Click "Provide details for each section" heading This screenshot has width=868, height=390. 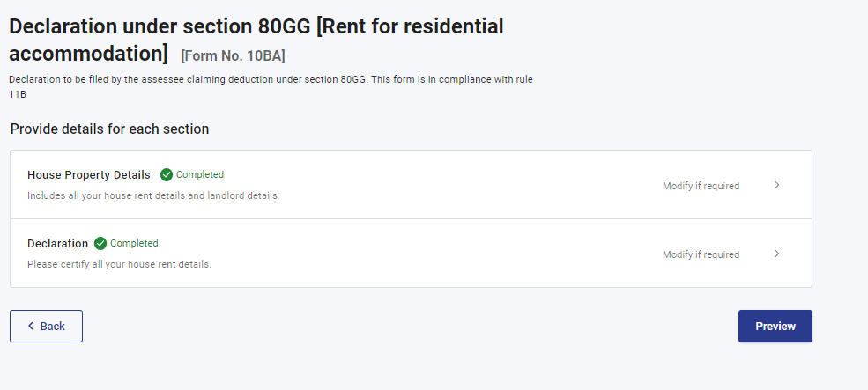[x=110, y=129]
